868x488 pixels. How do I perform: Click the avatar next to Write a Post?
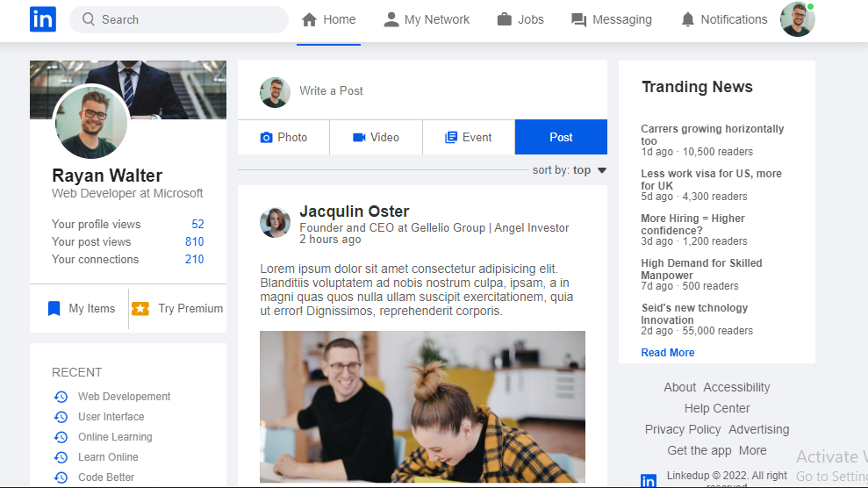tap(275, 92)
